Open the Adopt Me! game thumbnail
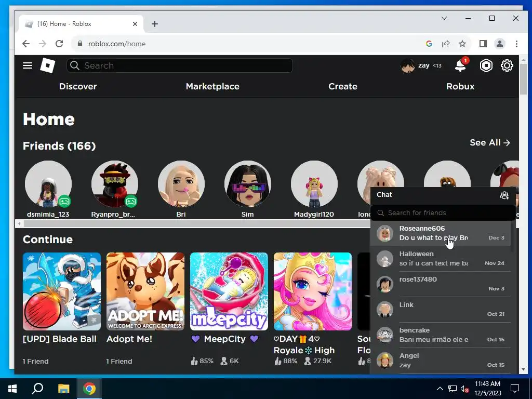Image resolution: width=532 pixels, height=399 pixels. (145, 291)
